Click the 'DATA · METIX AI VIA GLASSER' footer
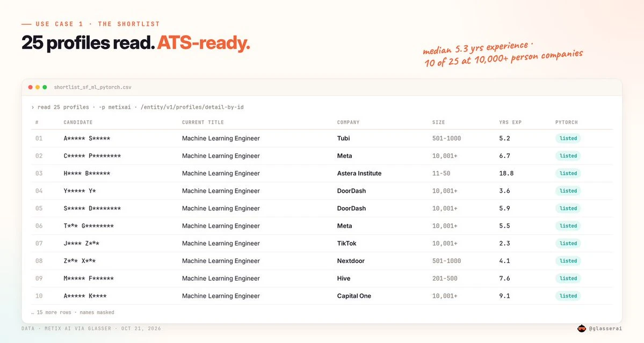The width and height of the screenshot is (644, 343). (91, 329)
